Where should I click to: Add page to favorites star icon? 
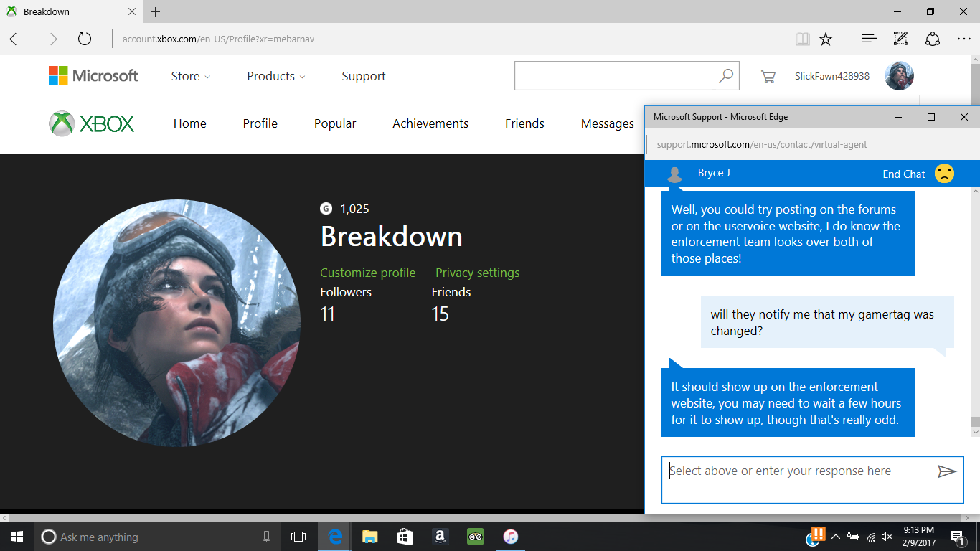(826, 39)
